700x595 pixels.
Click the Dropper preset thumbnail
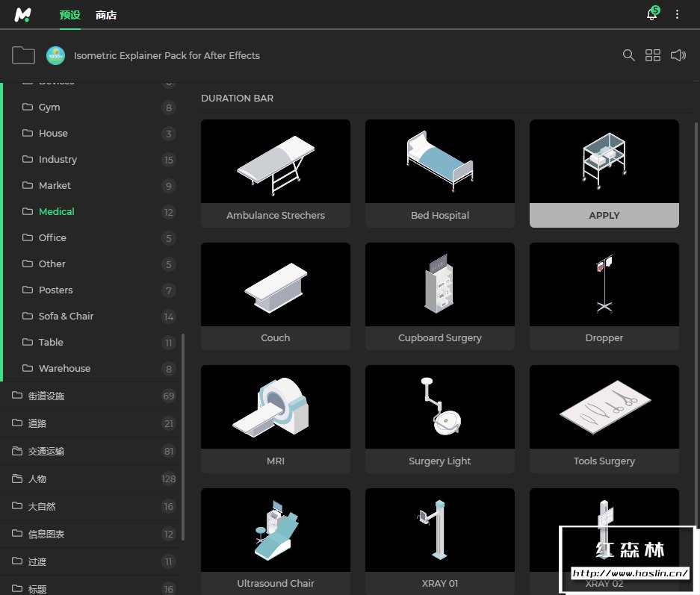coord(604,284)
